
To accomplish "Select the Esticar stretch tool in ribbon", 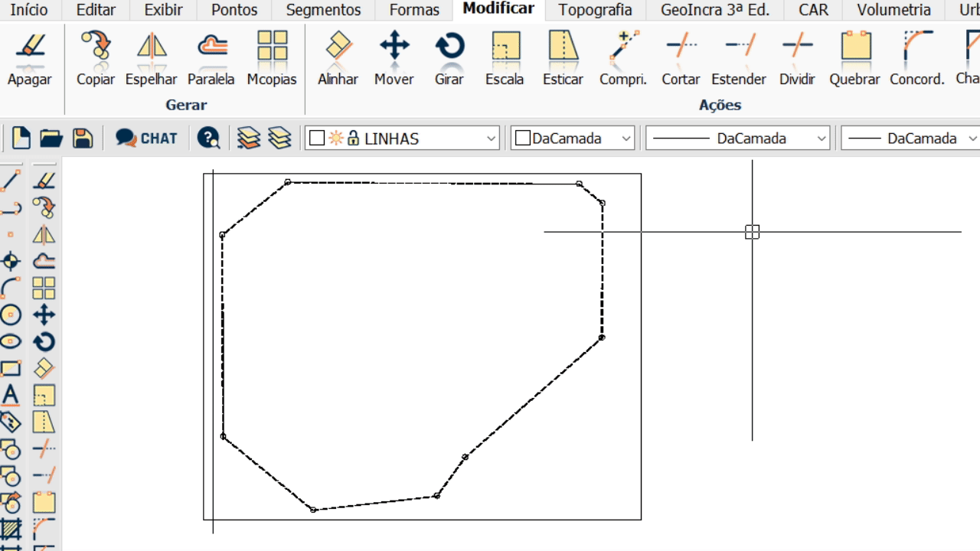I will (x=563, y=57).
